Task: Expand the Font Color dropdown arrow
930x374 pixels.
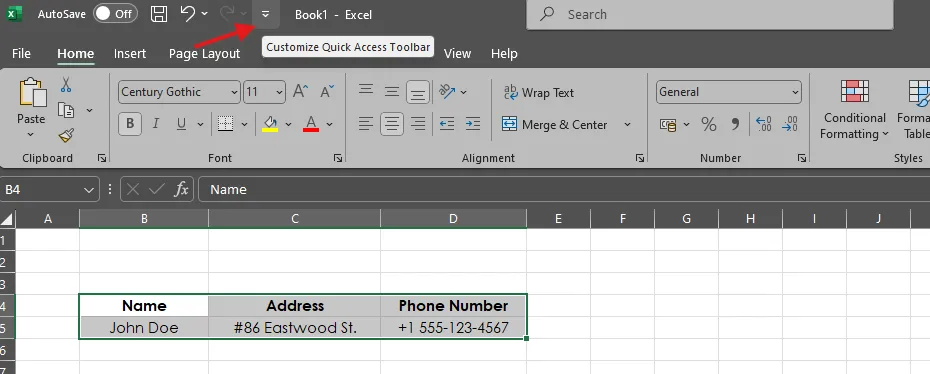Action: point(329,124)
